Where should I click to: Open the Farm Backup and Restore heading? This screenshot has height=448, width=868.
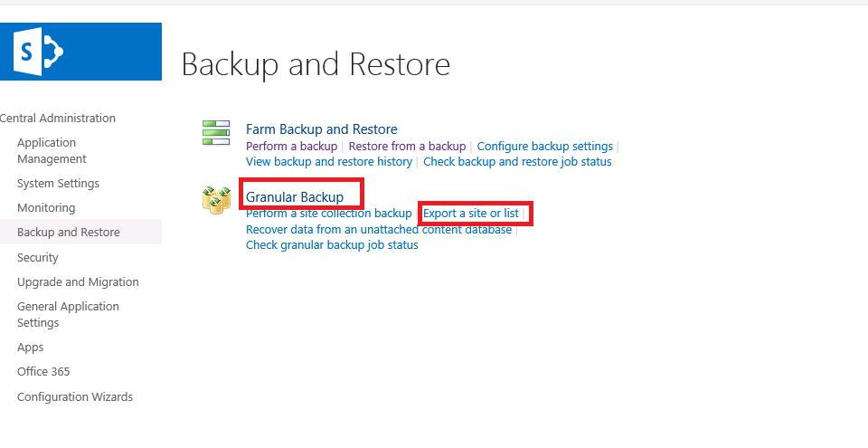(321, 129)
